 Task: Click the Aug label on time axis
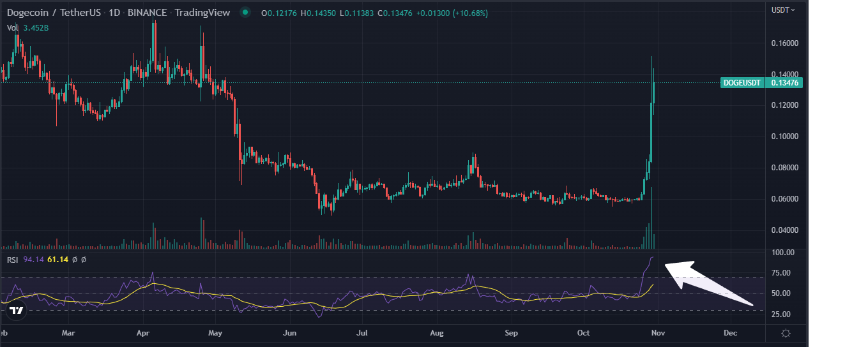(x=437, y=333)
